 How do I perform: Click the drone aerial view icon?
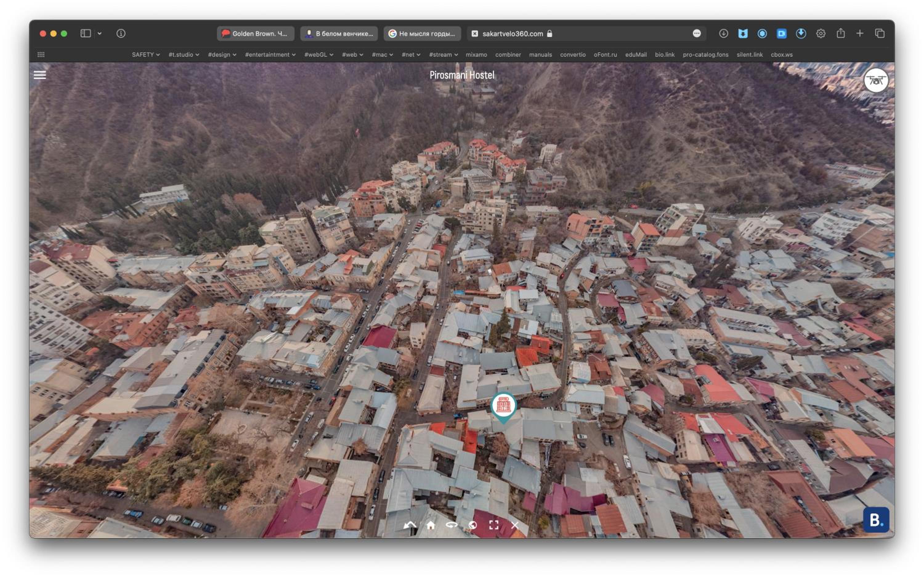[875, 80]
